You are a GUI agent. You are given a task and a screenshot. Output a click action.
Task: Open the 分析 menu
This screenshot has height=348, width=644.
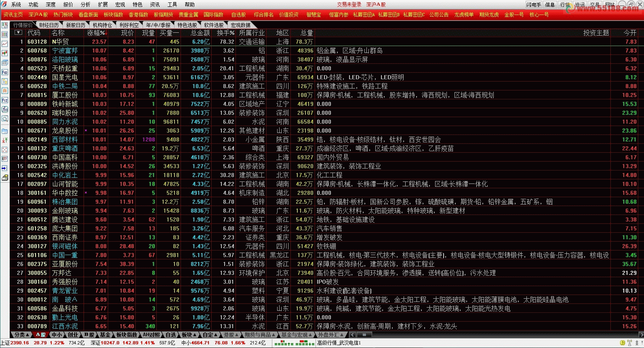point(86,4)
